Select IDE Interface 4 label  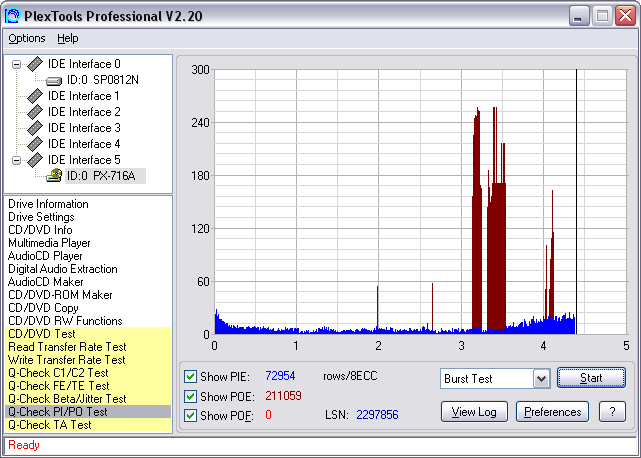coord(84,144)
